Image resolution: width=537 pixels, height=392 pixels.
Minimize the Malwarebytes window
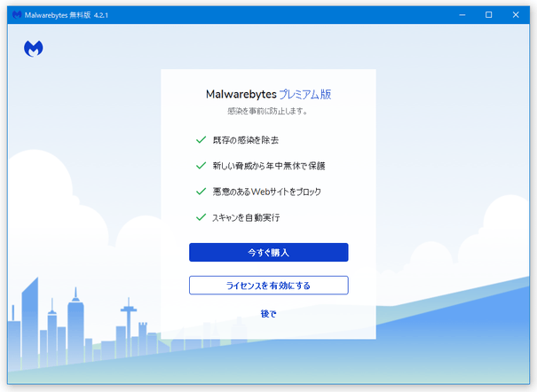click(462, 15)
